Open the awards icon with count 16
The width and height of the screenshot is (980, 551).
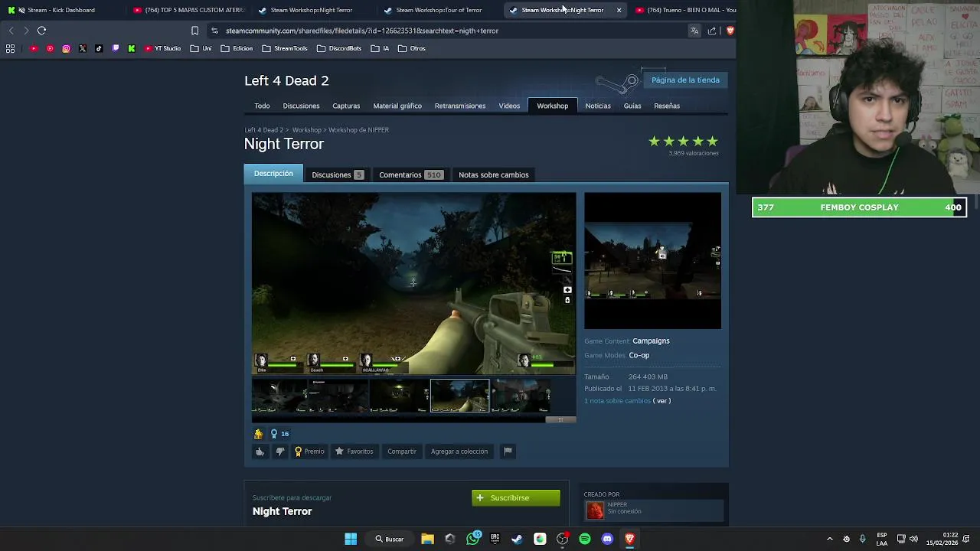279,434
